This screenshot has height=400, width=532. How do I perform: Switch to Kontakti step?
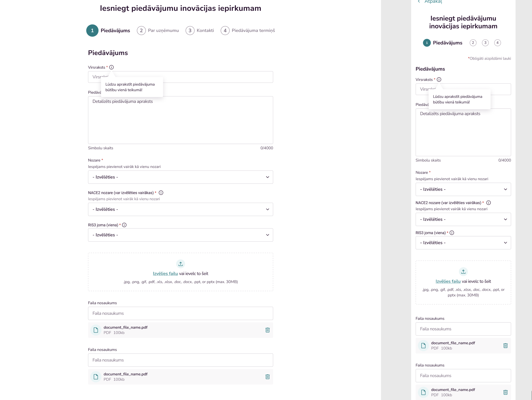click(200, 31)
